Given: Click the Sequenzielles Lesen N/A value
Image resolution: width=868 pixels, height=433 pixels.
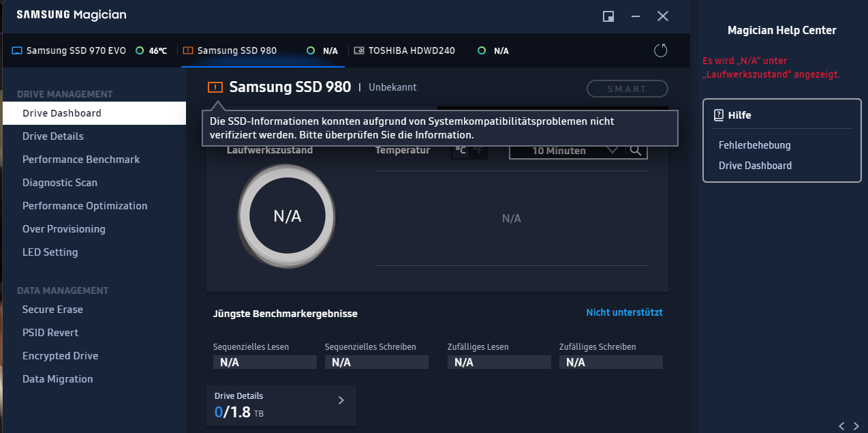Looking at the screenshot, I should tap(265, 362).
